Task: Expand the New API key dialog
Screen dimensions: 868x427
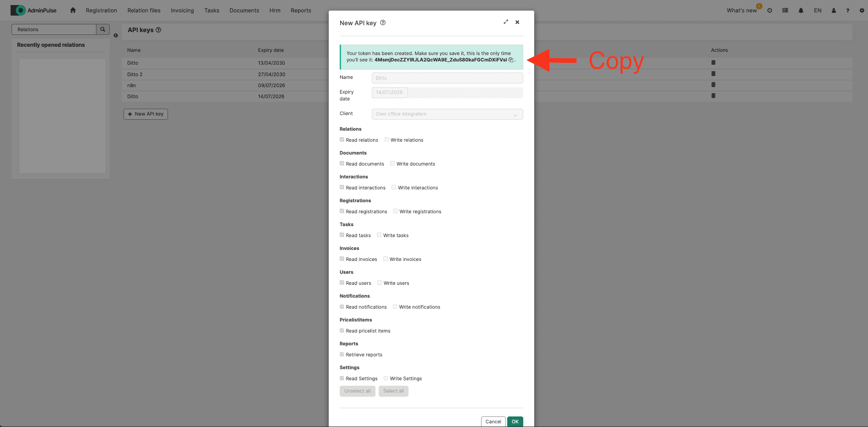Action: pyautogui.click(x=506, y=22)
